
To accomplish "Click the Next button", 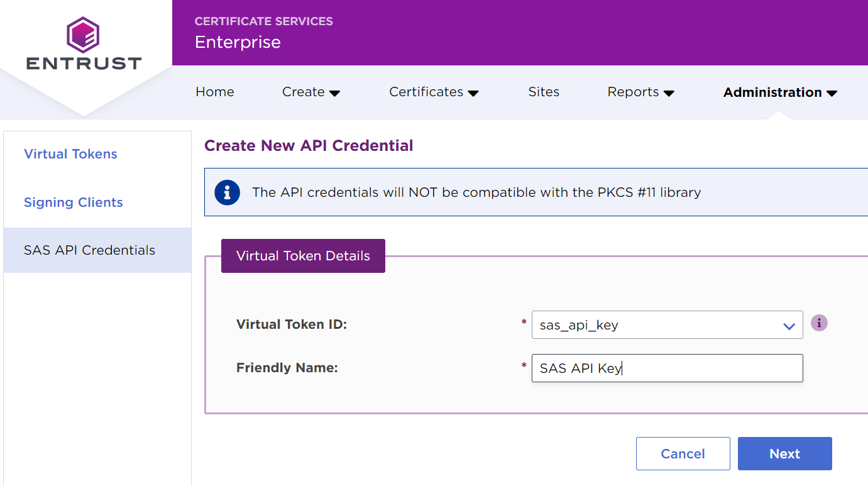I will click(x=784, y=454).
